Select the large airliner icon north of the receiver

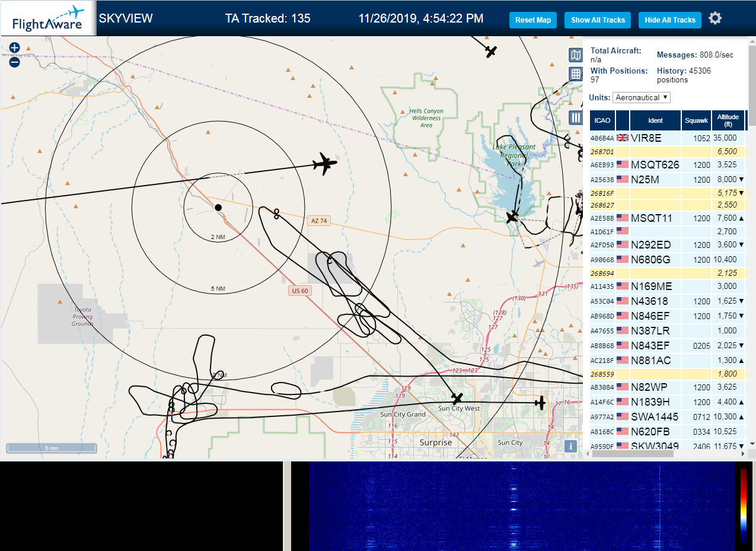[x=324, y=164]
